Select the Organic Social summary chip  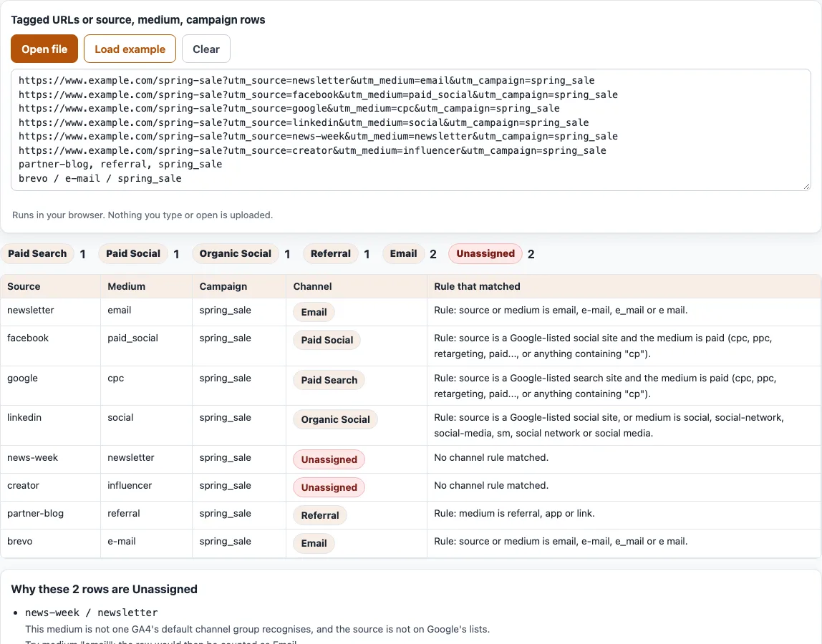tap(236, 253)
